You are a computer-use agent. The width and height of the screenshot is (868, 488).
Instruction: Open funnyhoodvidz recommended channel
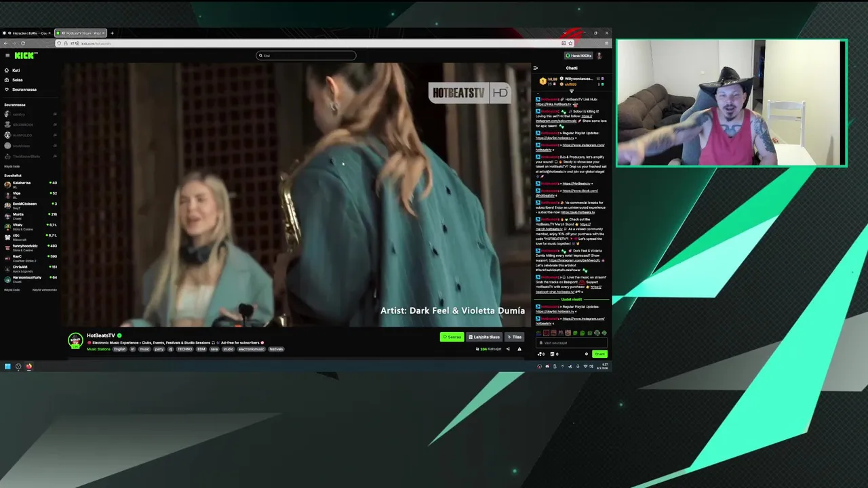pyautogui.click(x=31, y=247)
